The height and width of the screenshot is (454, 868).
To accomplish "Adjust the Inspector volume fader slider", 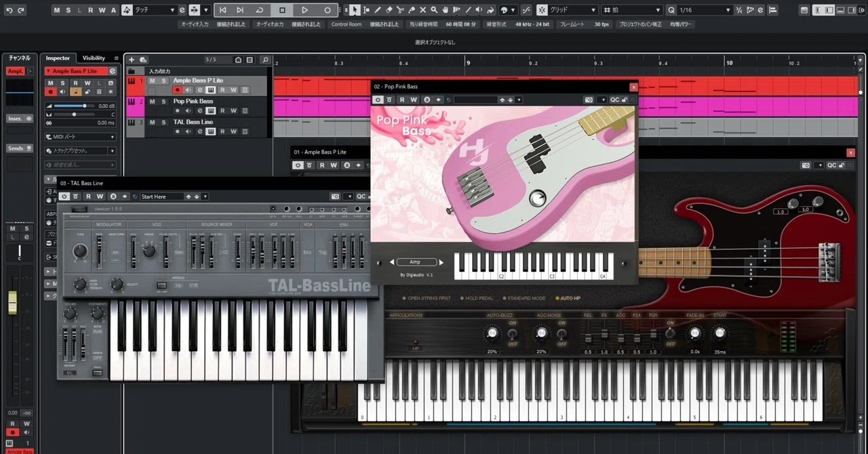I will 75,106.
